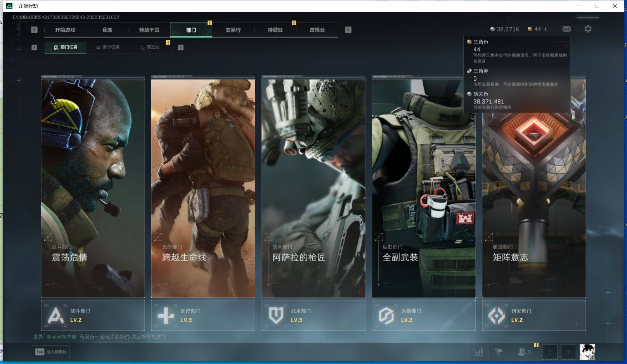Click the left empty teammate plus slot
Viewport: 627px width, 364px height.
[x=549, y=352]
